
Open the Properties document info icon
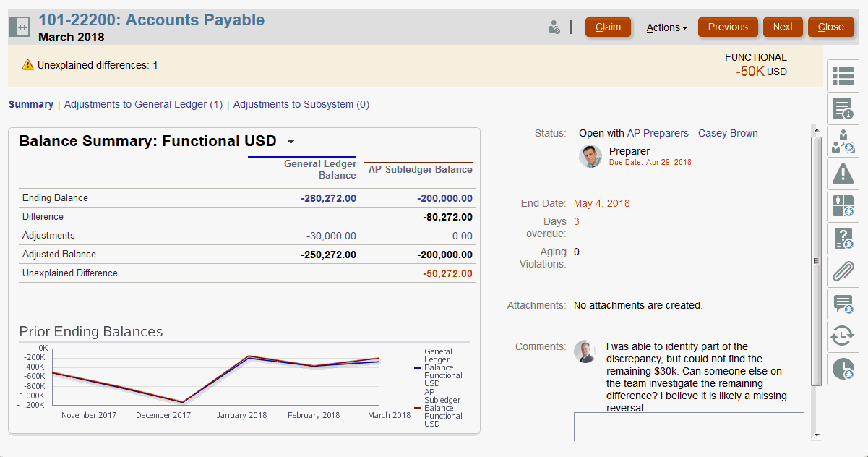point(843,108)
